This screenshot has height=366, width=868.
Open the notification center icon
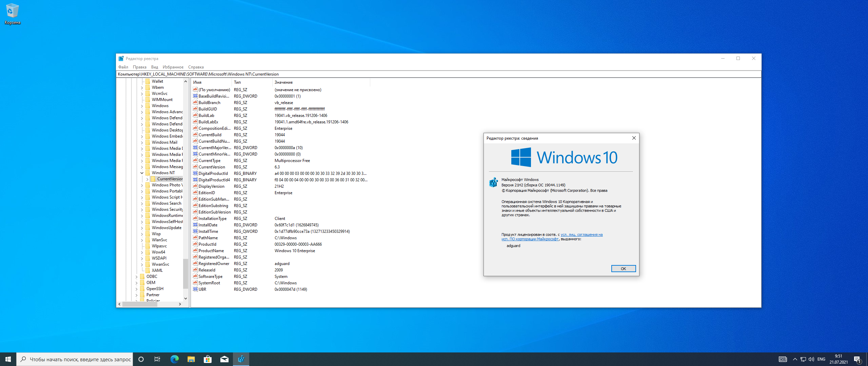click(x=857, y=359)
